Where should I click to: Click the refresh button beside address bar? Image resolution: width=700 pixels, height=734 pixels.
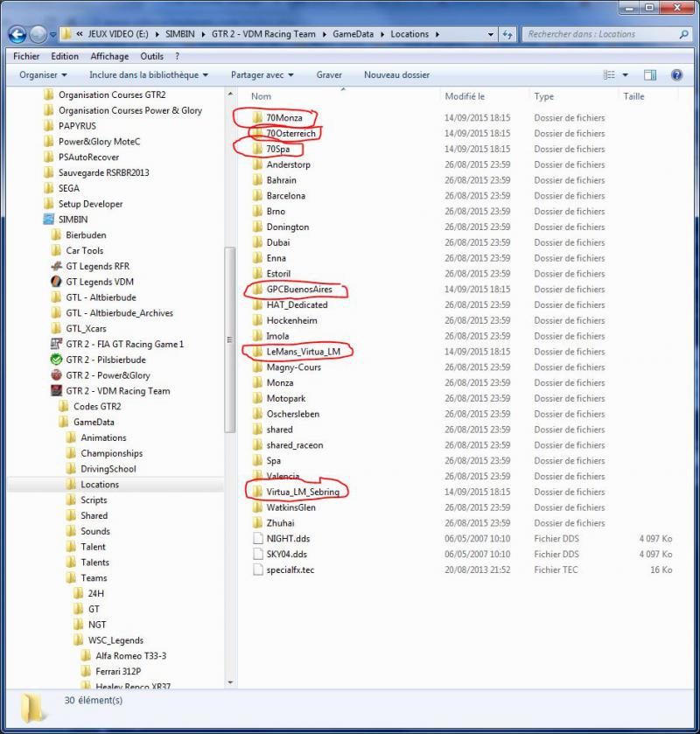[507, 34]
